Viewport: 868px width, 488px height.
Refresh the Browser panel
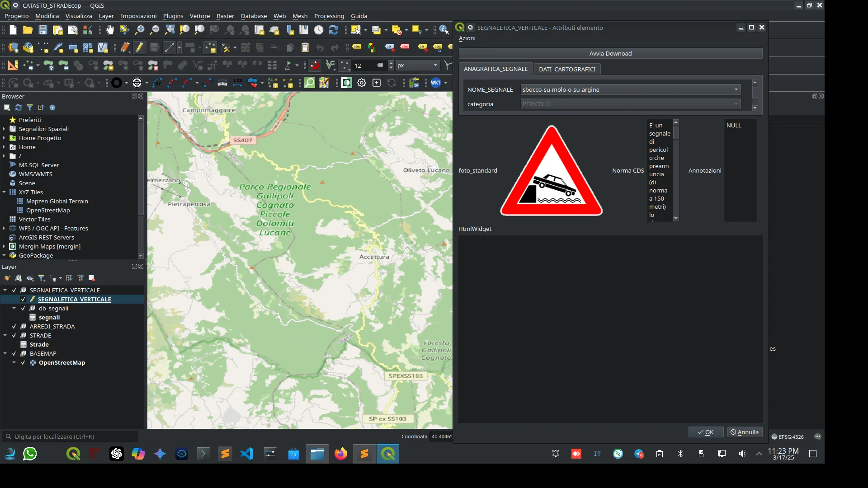pos(19,108)
